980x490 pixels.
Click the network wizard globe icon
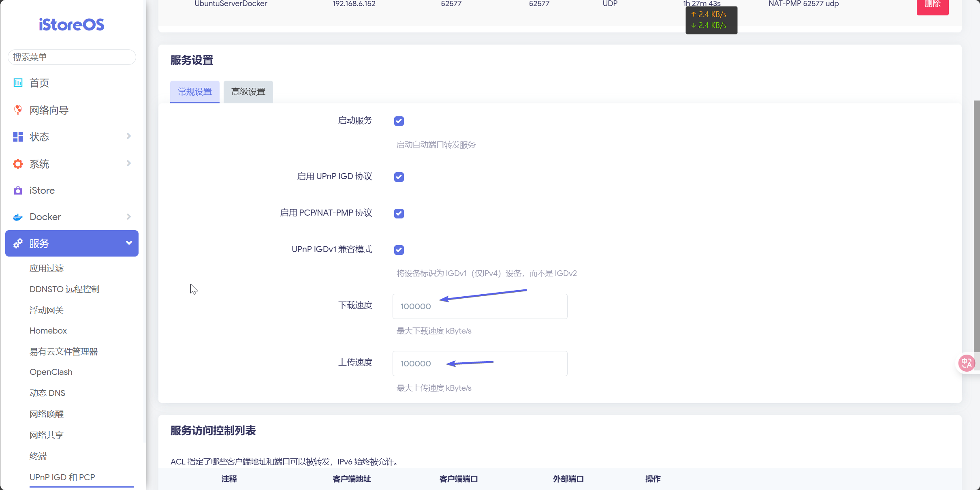[x=18, y=110]
